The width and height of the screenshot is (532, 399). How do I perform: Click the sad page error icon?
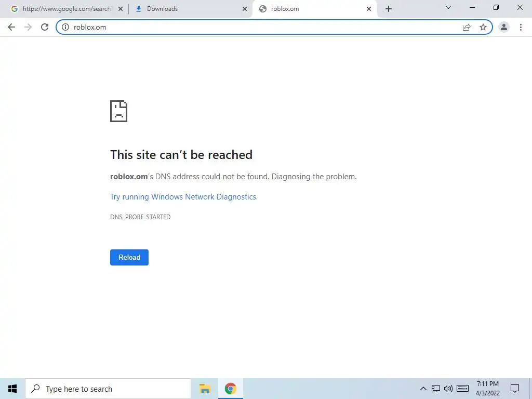pos(119,111)
